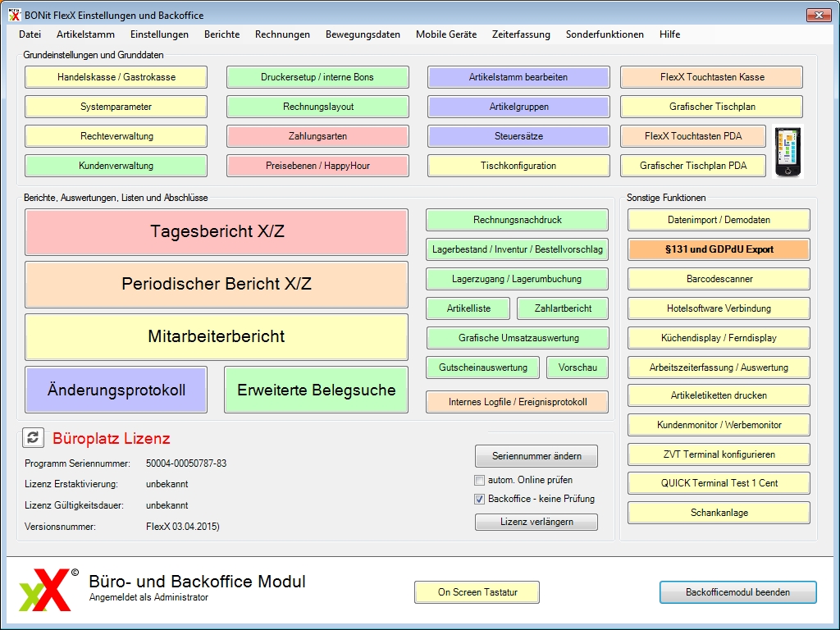Open the Hilfe menu

coord(669,34)
